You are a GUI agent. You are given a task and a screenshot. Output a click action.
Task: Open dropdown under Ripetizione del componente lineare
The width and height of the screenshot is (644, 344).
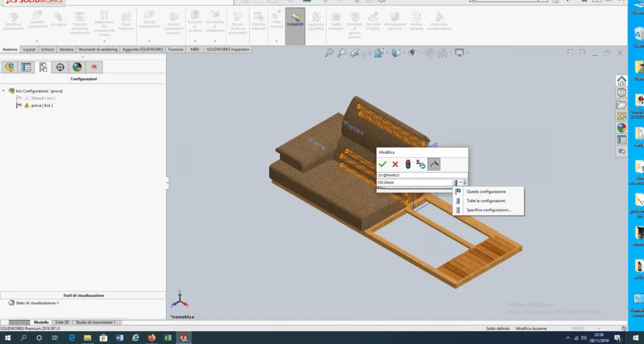point(104,41)
